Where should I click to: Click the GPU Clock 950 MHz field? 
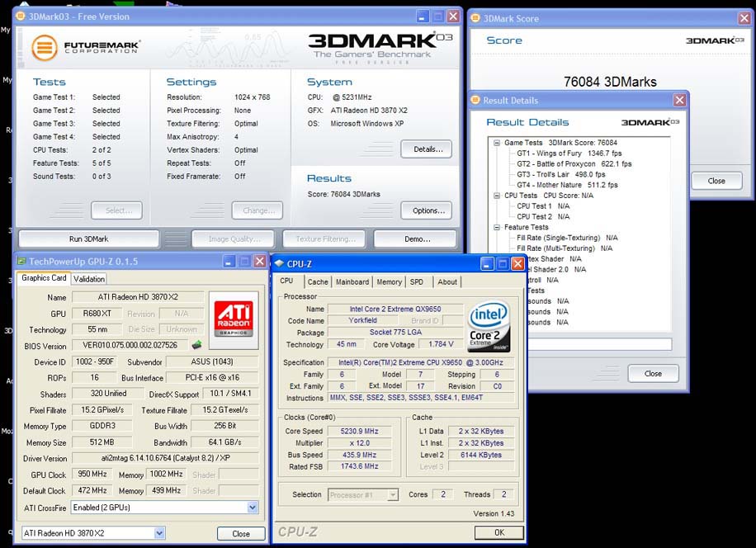tap(92, 475)
